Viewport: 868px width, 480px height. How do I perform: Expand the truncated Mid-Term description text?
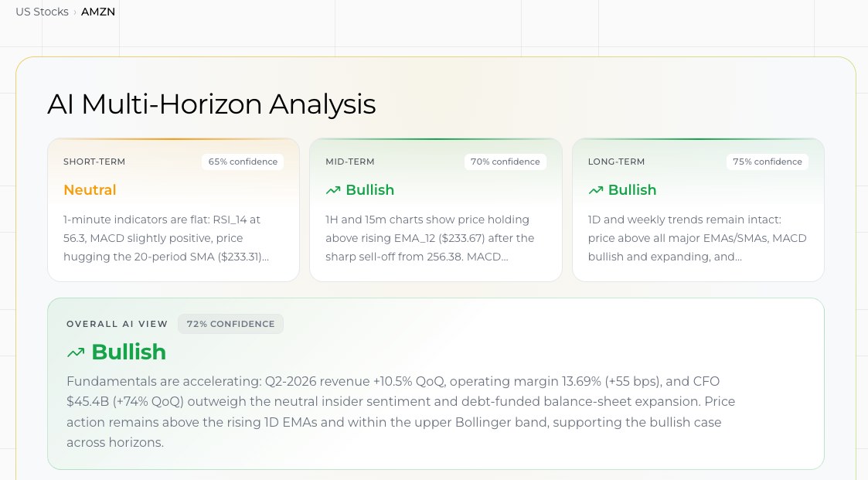click(x=430, y=238)
